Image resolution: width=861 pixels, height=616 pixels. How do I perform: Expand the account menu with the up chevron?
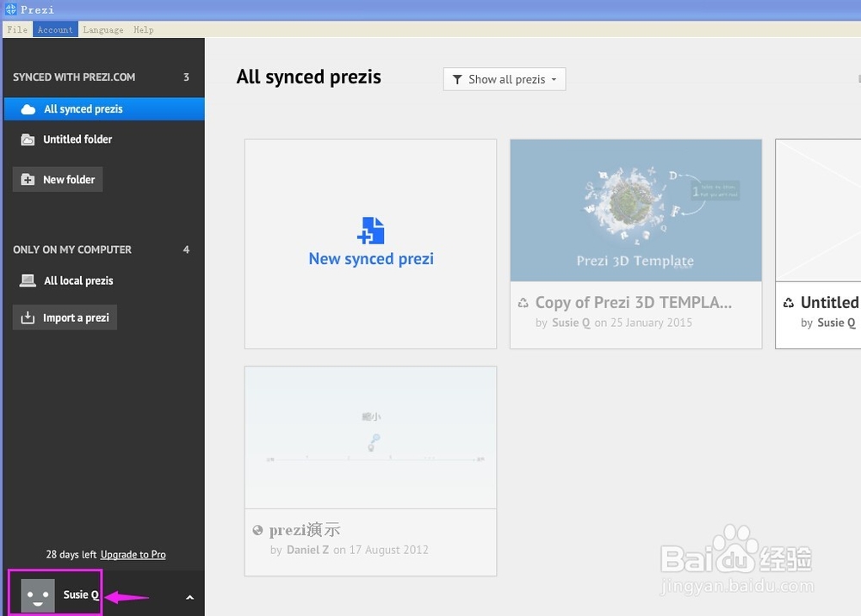[189, 597]
